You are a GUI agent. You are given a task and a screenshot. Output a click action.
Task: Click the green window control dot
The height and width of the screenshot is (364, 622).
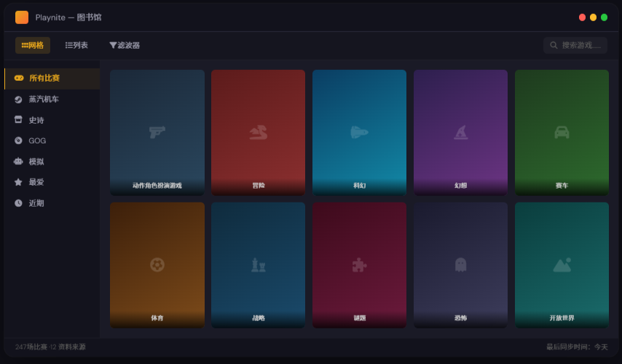click(604, 17)
